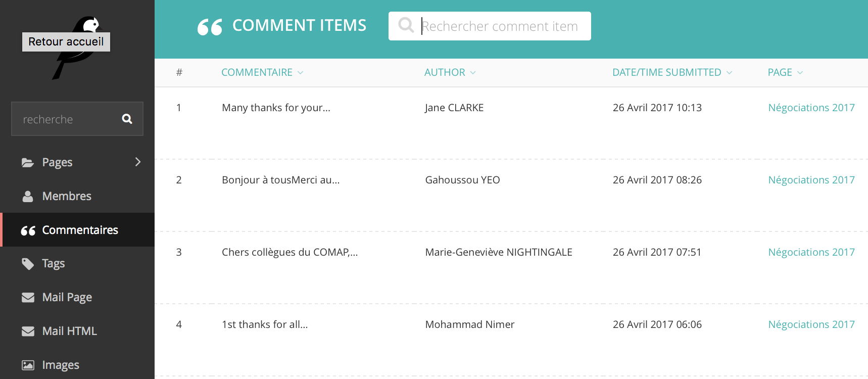This screenshot has width=868, height=379.
Task: Select Commentaires in the sidebar
Action: click(x=80, y=230)
